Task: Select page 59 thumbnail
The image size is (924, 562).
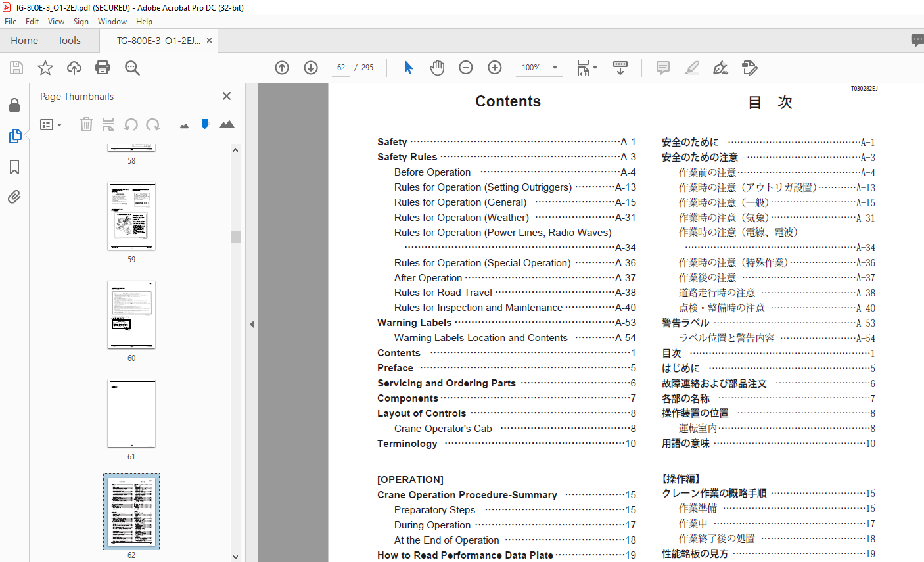Action: pos(131,216)
